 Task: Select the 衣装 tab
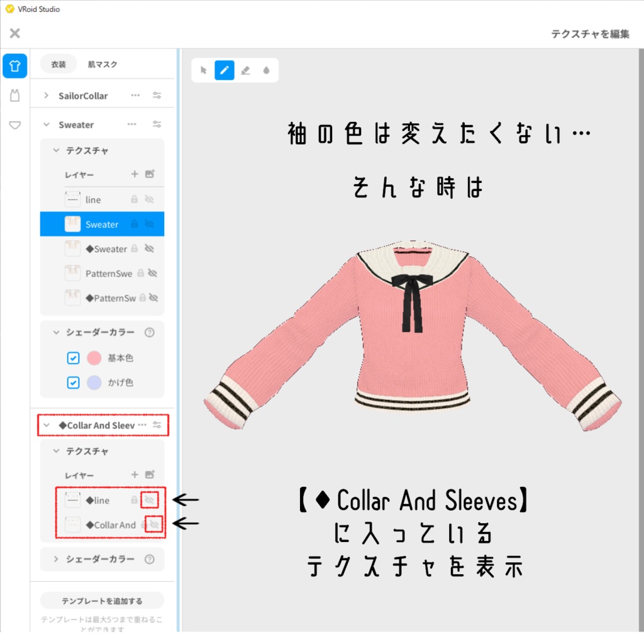pos(58,64)
